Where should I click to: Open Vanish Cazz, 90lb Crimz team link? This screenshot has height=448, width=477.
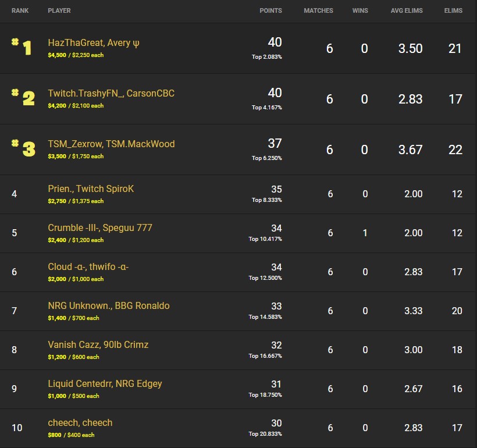pyautogui.click(x=98, y=344)
